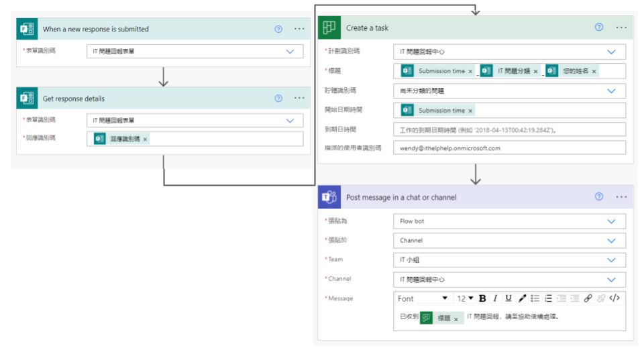Viewport: 644px width, 362px height.
Task: Switch Message editor to code view
Action: pos(614,298)
